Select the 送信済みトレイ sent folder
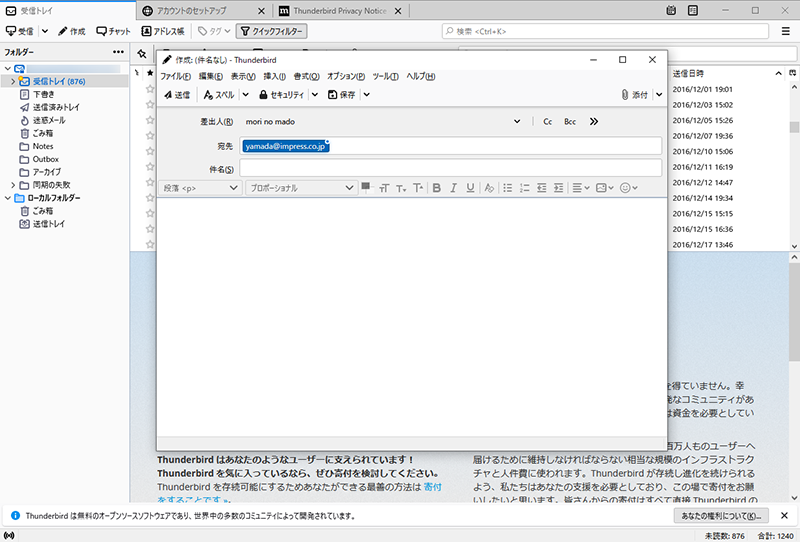800x542 pixels. point(56,107)
